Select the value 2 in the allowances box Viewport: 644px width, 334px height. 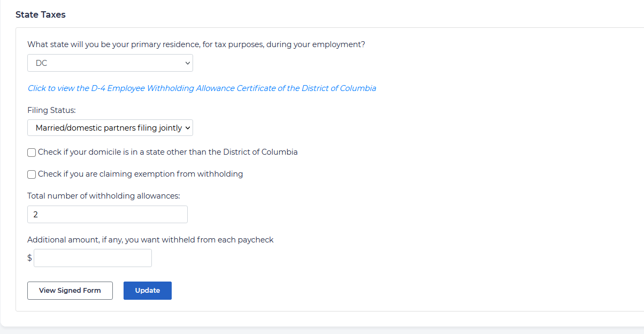[x=36, y=215]
